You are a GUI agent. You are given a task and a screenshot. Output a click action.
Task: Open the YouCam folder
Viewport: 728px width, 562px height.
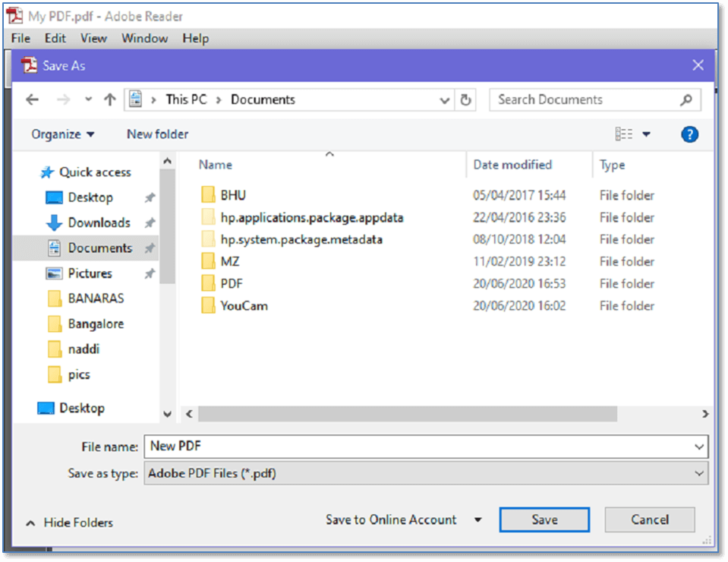[244, 306]
